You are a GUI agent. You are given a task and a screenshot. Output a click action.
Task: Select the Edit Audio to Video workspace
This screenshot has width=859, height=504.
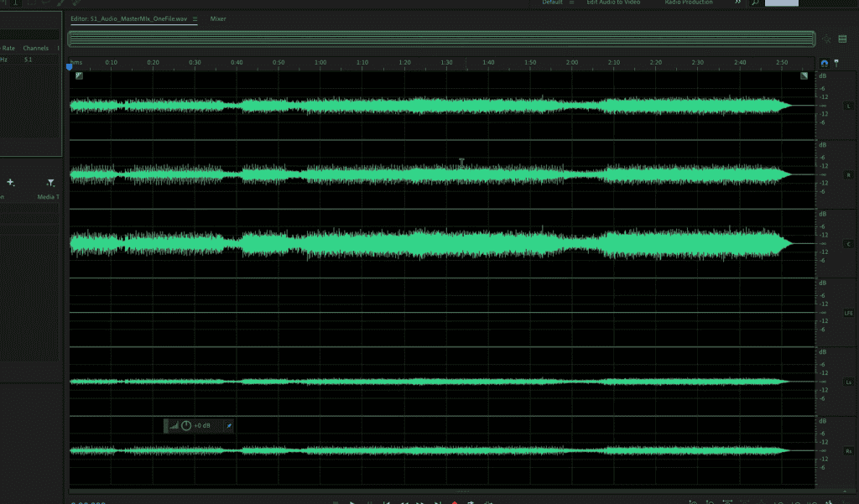(x=613, y=3)
